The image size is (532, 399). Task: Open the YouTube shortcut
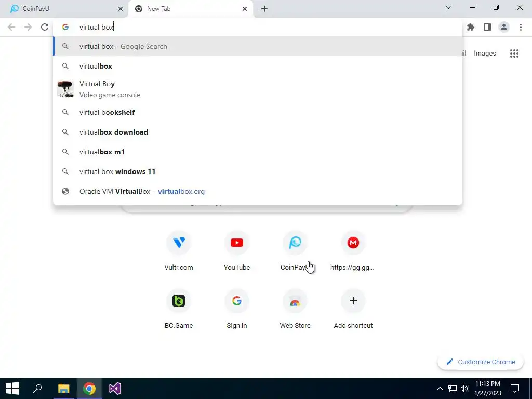[x=237, y=251]
